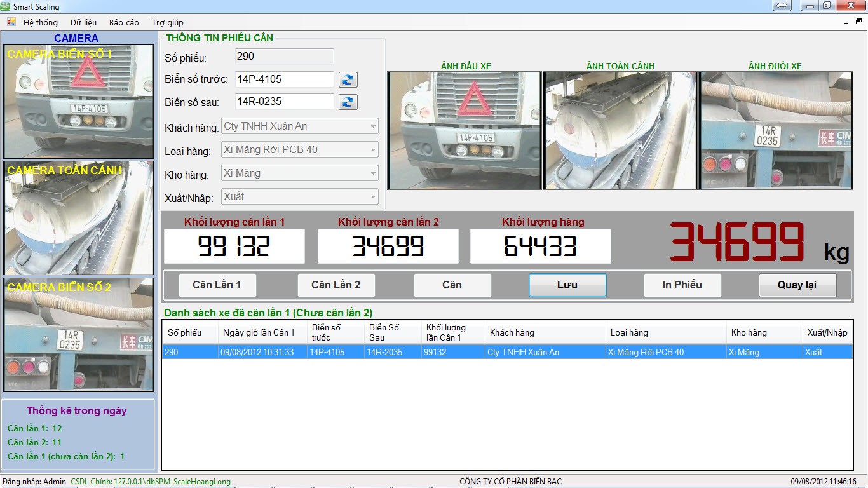Click refresh icon next to Biển số sau

[348, 102]
